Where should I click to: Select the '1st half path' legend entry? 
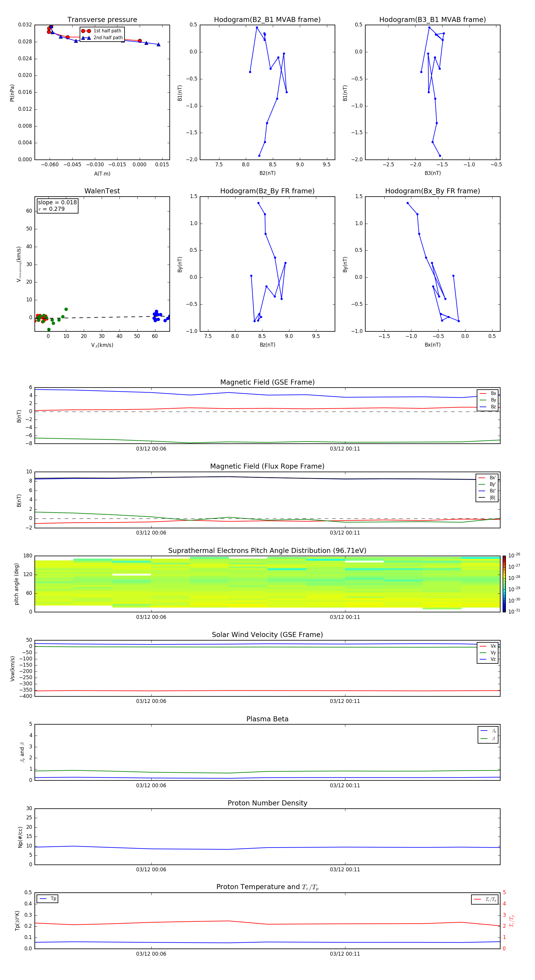point(101,31)
